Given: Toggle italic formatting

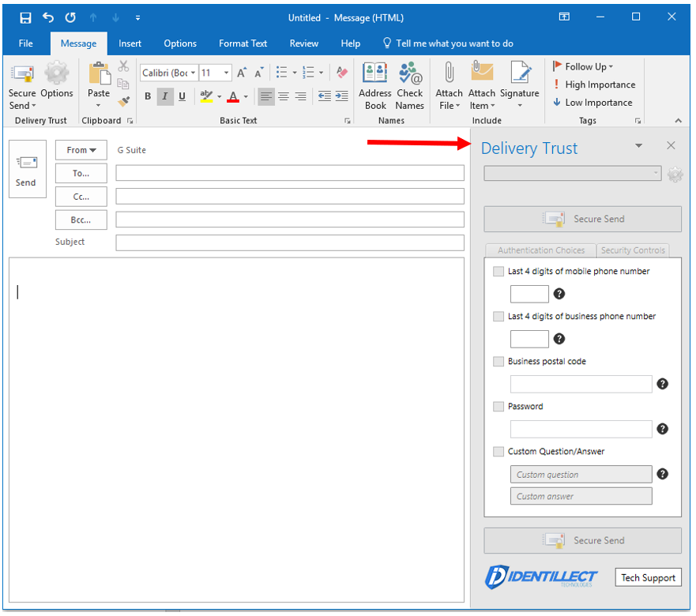Looking at the screenshot, I should (x=164, y=96).
